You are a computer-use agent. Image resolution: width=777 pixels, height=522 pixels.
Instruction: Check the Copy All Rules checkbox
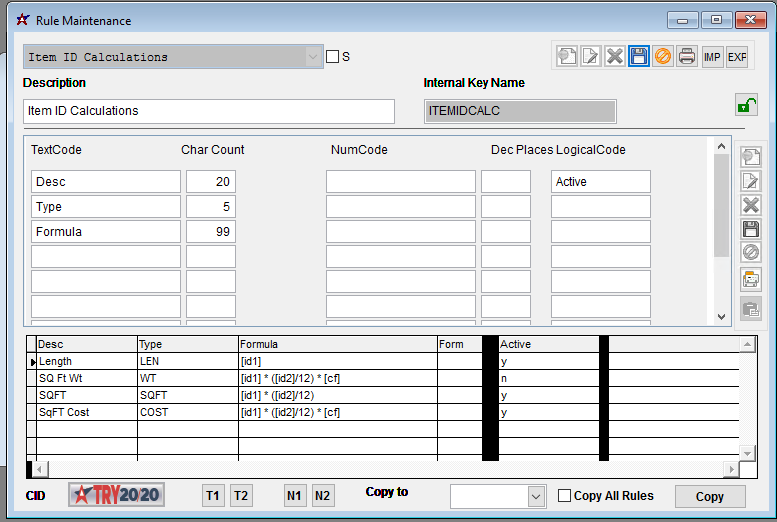564,496
